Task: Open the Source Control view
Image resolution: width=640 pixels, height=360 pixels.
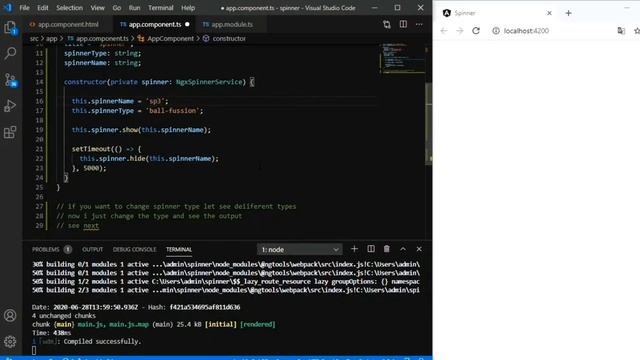Action: (x=10, y=80)
